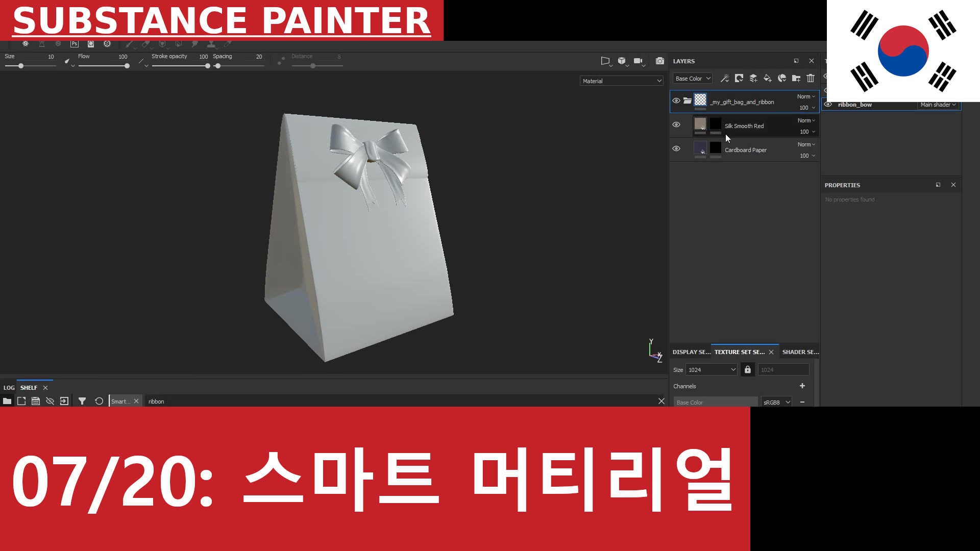Image resolution: width=980 pixels, height=551 pixels.
Task: Open the shelf folder icon
Action: [x=7, y=401]
